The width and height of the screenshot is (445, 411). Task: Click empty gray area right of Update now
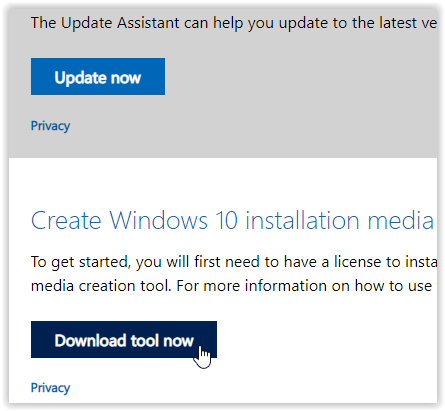pos(300,76)
